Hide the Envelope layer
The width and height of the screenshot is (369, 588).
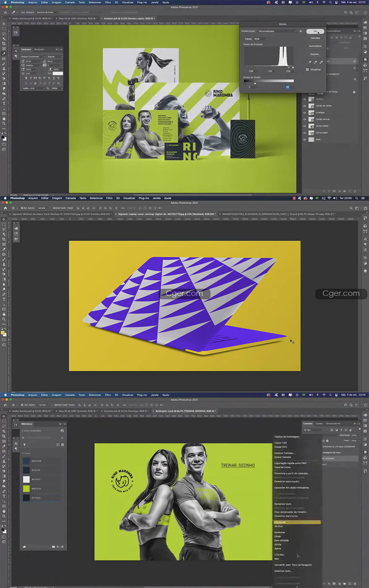305,113
